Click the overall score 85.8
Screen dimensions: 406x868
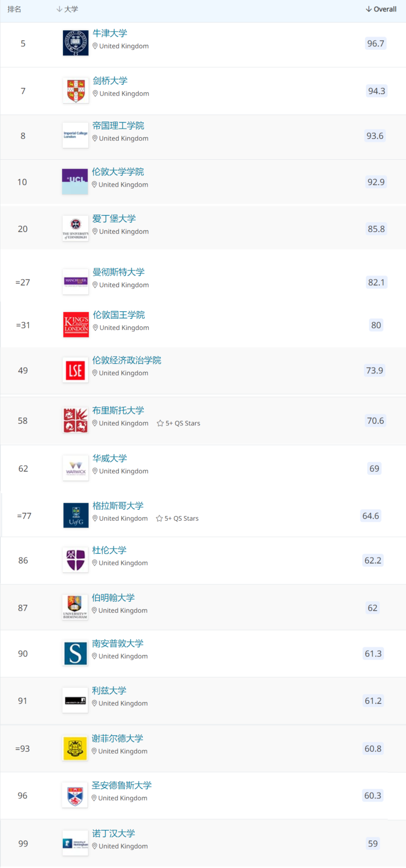coord(376,229)
